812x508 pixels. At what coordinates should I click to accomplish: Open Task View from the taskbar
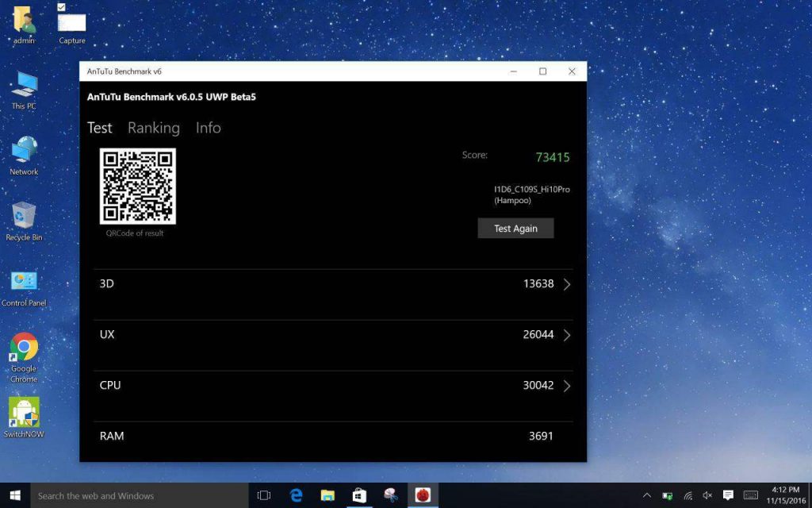pos(264,495)
